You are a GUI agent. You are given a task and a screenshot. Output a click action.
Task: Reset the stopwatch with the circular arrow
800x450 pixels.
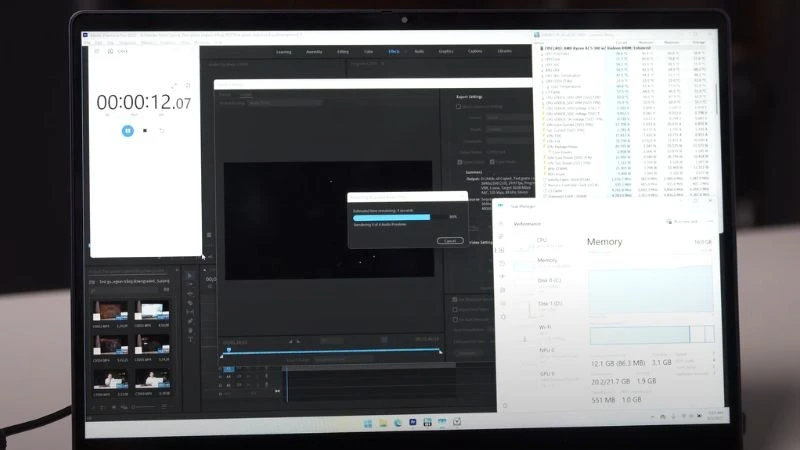pyautogui.click(x=162, y=131)
